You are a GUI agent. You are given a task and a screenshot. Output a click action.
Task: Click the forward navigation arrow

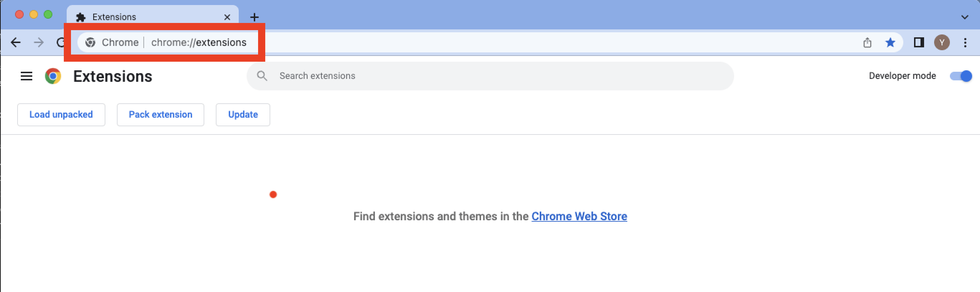click(x=39, y=42)
